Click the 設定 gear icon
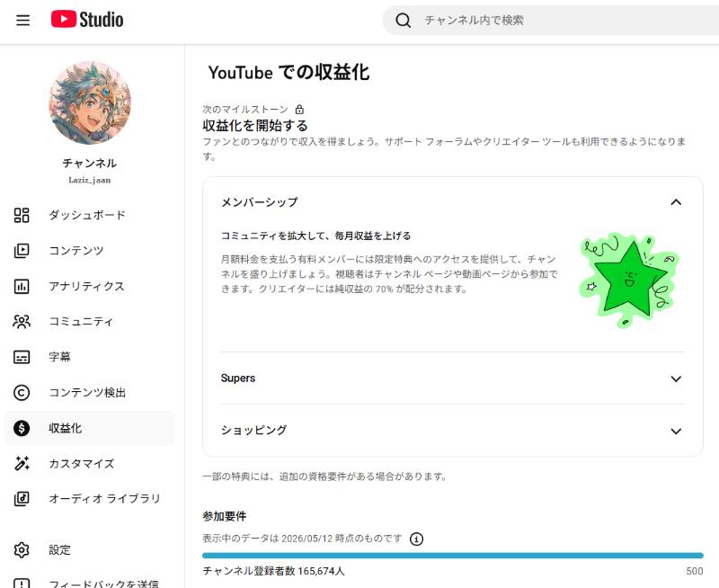 tap(22, 549)
